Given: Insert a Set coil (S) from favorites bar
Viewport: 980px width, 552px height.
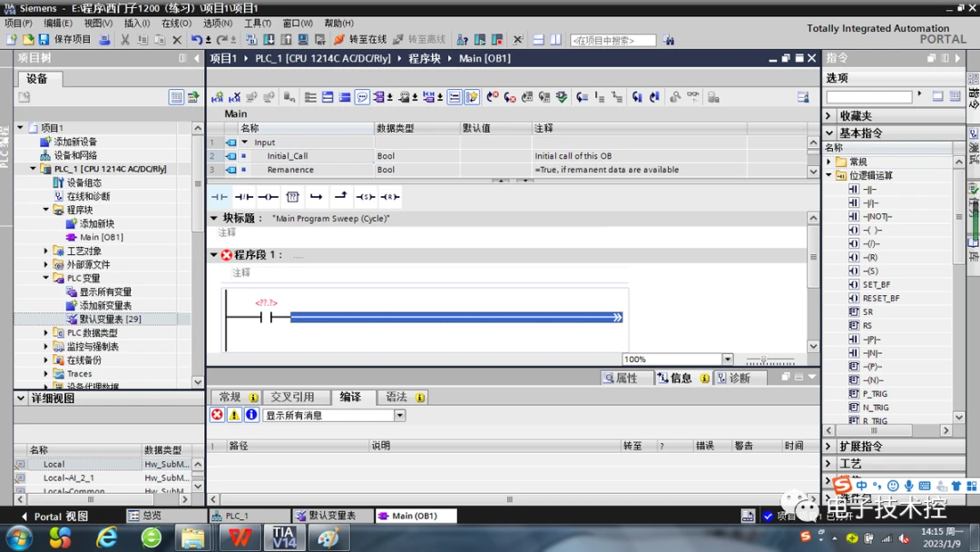Looking at the screenshot, I should 366,197.
